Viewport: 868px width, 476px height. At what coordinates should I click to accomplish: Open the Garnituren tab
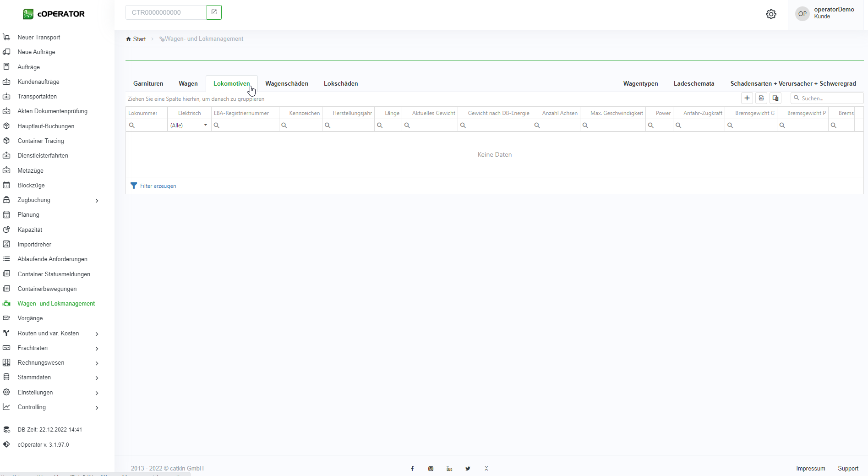pos(148,83)
